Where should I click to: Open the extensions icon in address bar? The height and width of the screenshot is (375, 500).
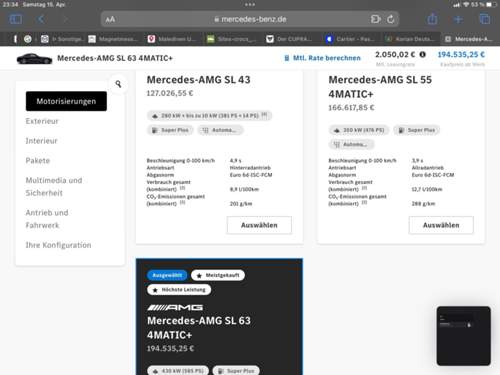375,19
